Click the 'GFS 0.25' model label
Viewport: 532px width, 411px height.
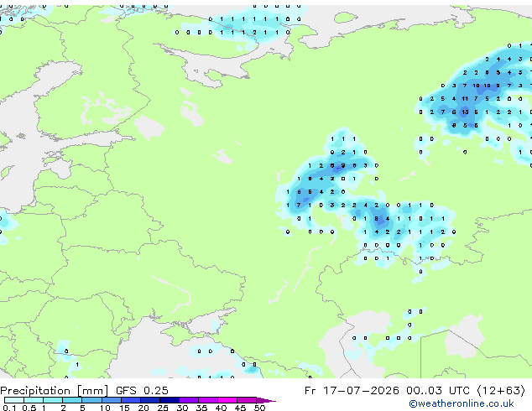click(x=142, y=390)
